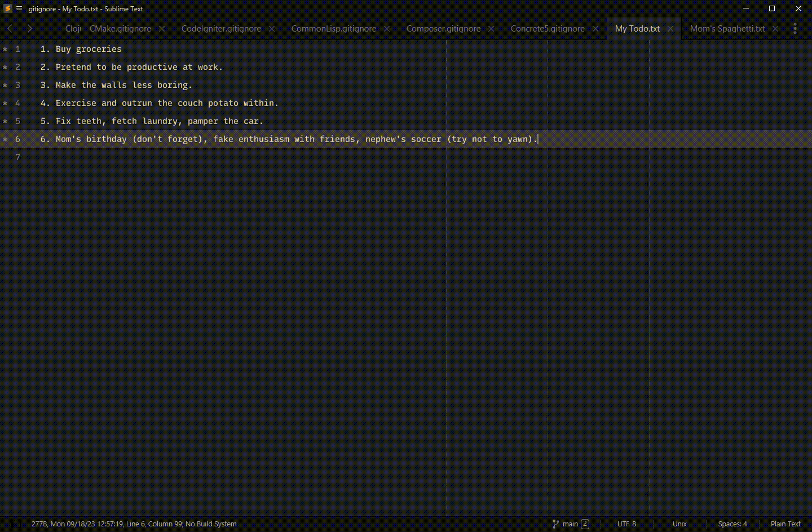Screen dimensions: 812x532
Task: Minimize the Sublime Text window
Action: [746, 8]
